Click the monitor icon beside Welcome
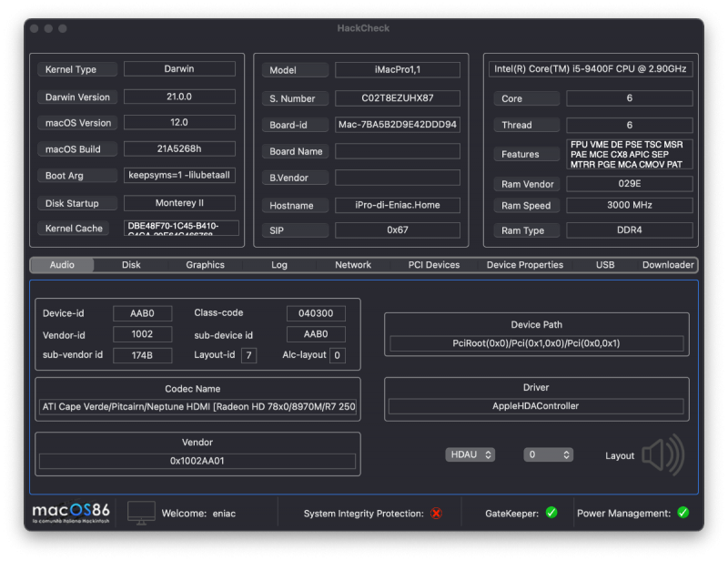The image size is (728, 561). (x=141, y=513)
